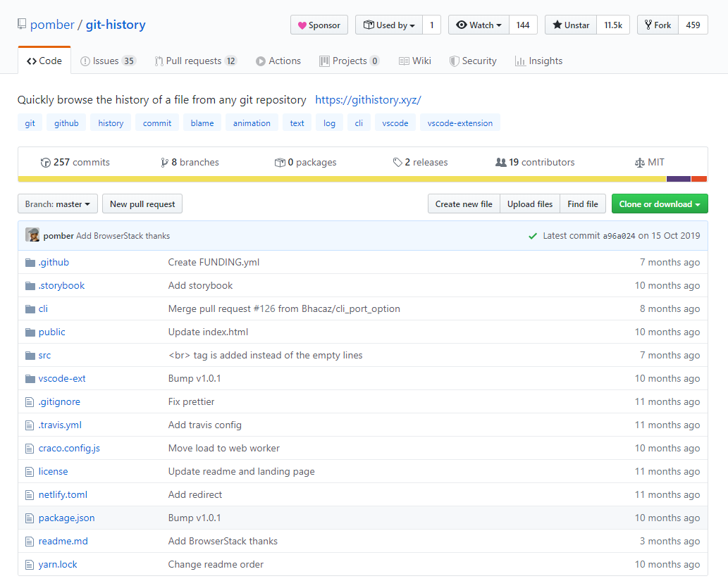Image resolution: width=728 pixels, height=581 pixels.
Task: Go to the Actions tab
Action: tap(278, 61)
